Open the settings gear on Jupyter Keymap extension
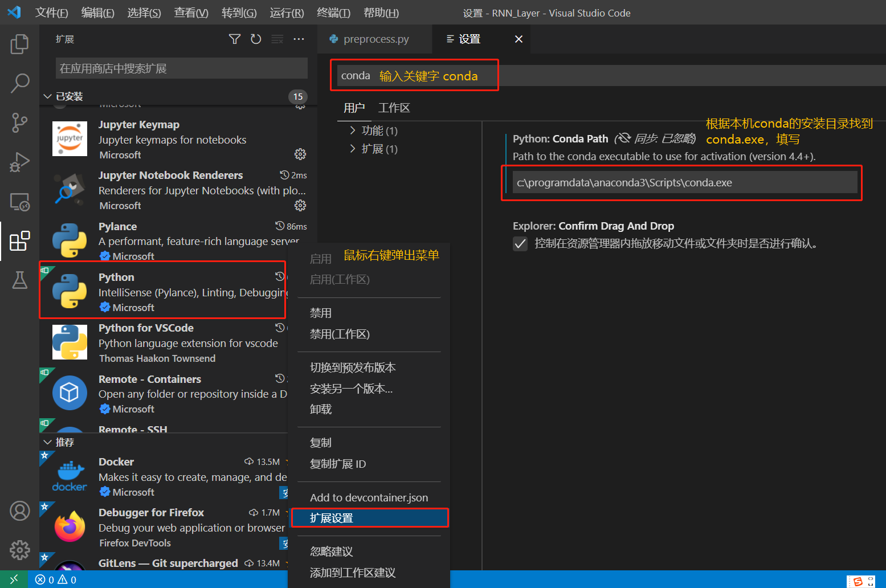This screenshot has width=886, height=588. [300, 154]
